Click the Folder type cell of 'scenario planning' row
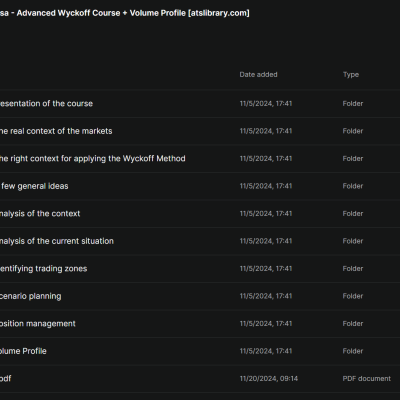This screenshot has width=400, height=400. (353, 296)
